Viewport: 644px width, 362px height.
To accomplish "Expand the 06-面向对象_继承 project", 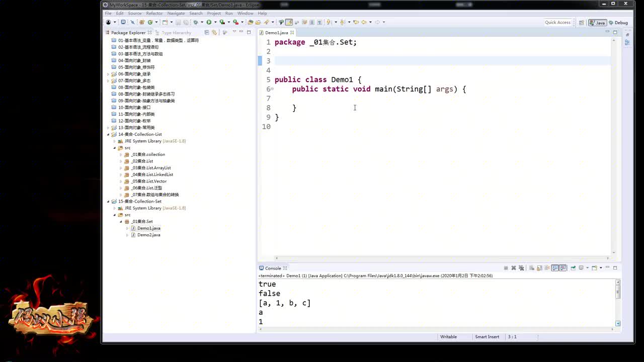I will (108, 74).
